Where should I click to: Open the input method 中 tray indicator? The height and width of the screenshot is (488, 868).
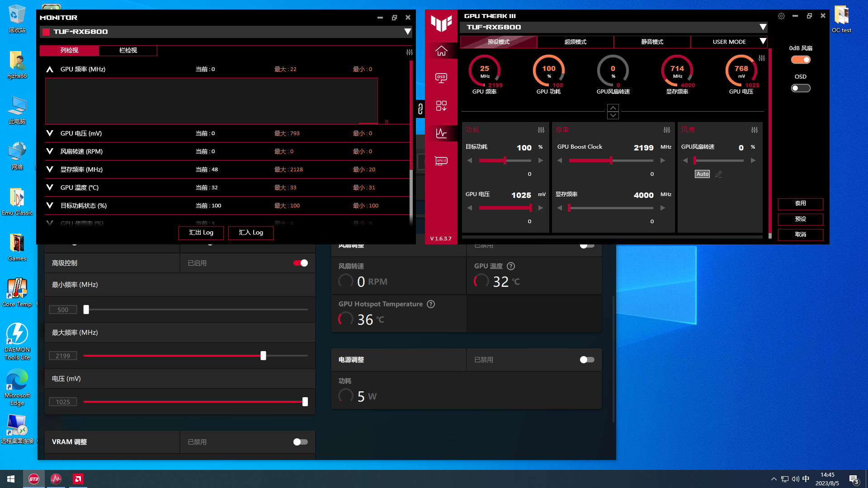click(x=806, y=479)
